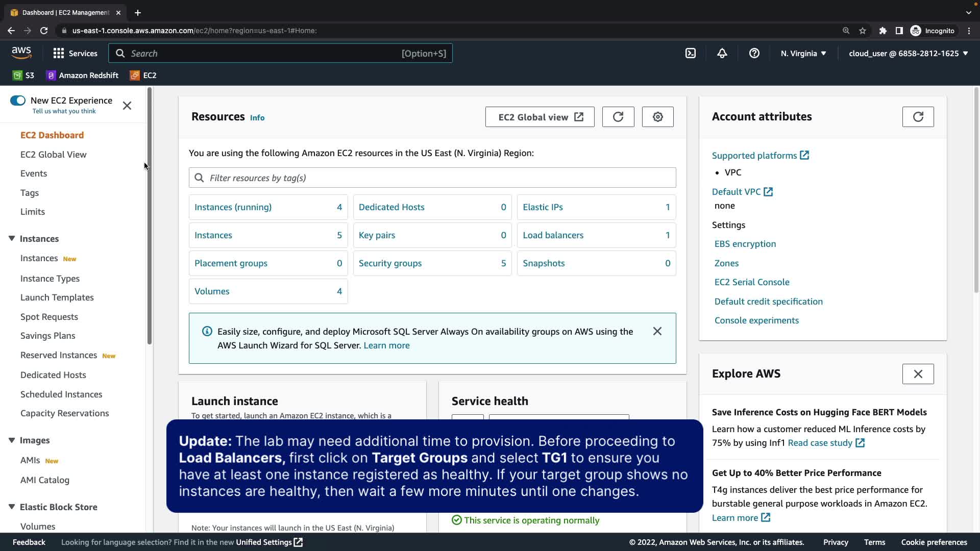Open AWS CloudShell icon in header
Viewport: 980px width, 551px height.
click(690, 53)
